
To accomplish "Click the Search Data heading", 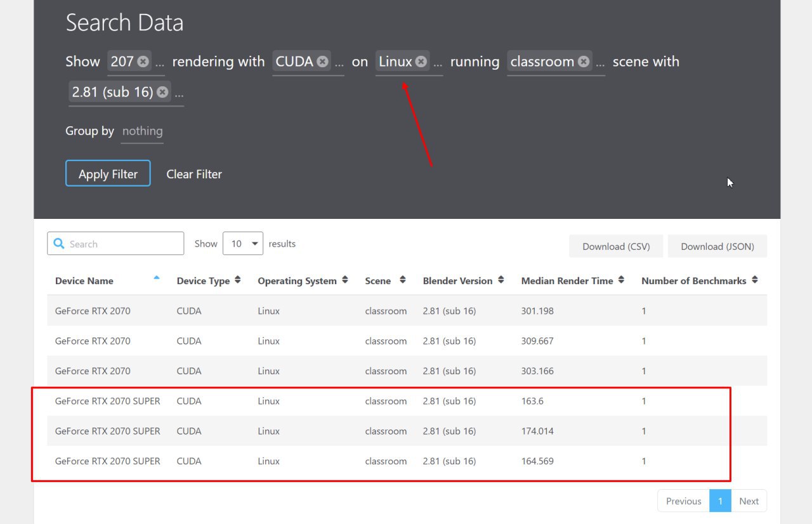I will 124,23.
